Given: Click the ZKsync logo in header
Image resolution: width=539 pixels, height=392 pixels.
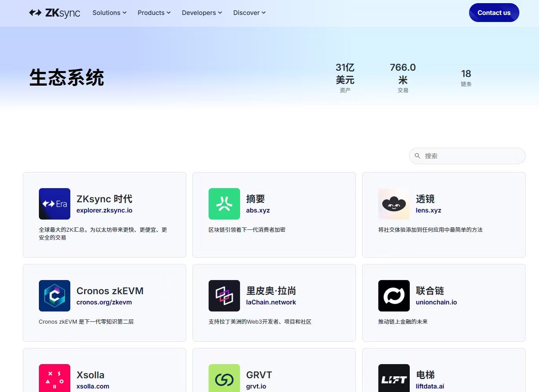Looking at the screenshot, I should tap(55, 13).
